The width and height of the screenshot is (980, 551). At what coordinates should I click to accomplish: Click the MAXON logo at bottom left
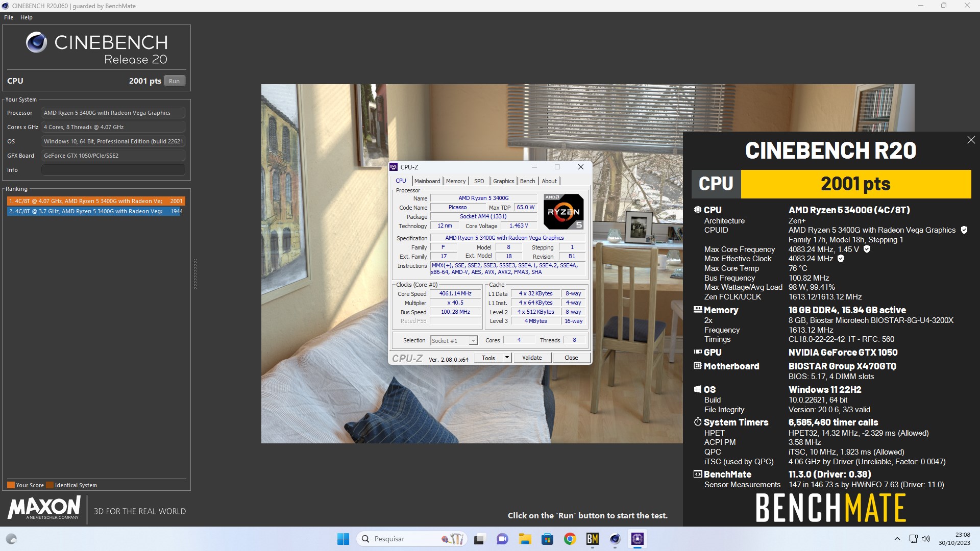[44, 508]
